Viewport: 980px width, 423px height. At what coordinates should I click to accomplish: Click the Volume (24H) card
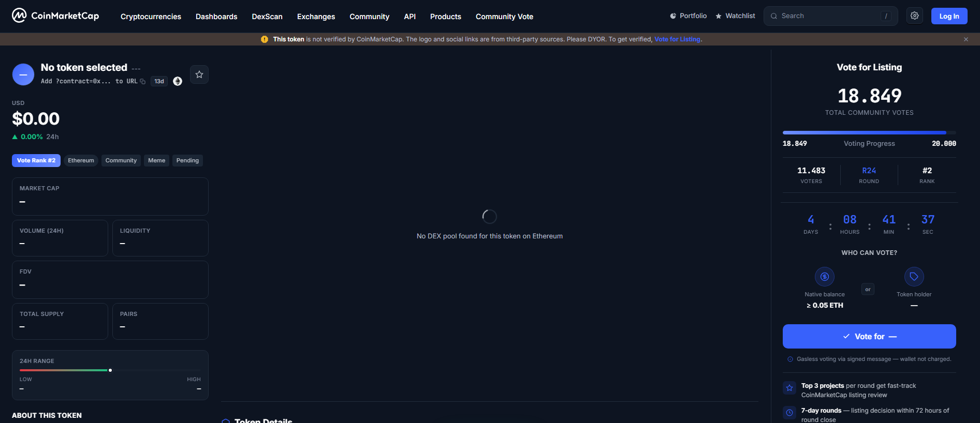click(60, 238)
